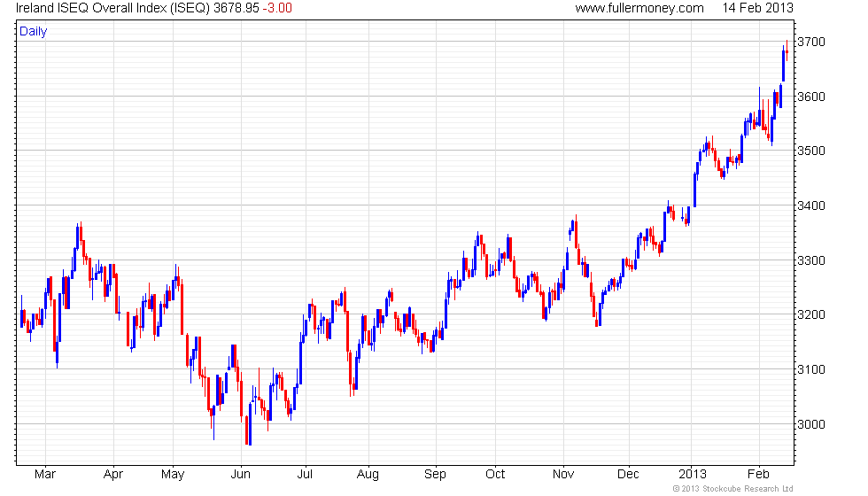Click the 3400 price axis label
868x496 pixels.
point(811,205)
